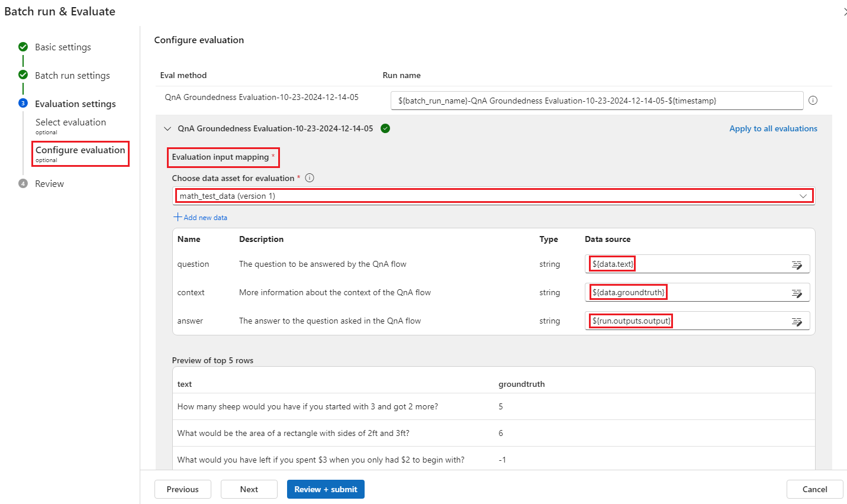Click the green check next to evaluation name
The image size is (847, 504).
point(385,128)
